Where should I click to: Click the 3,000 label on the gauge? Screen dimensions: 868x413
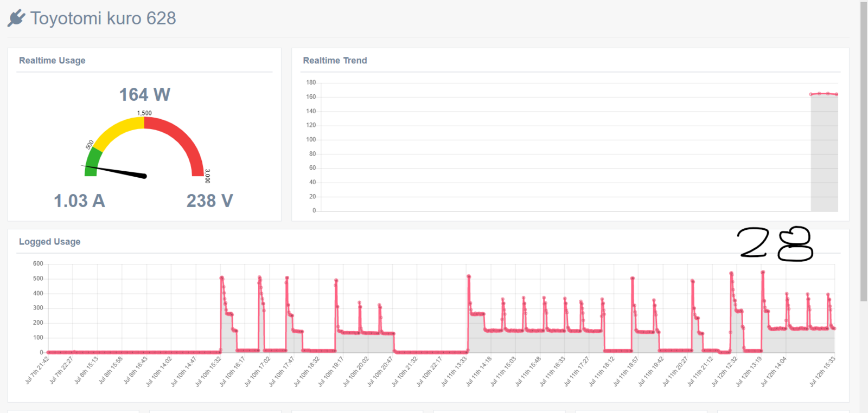[x=207, y=176]
